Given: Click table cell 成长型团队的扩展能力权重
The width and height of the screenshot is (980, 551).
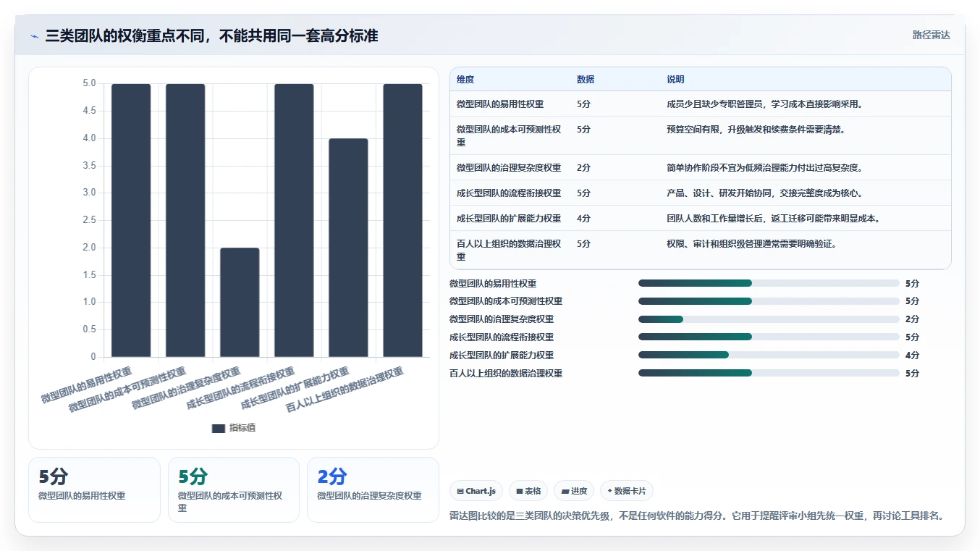Looking at the screenshot, I should 509,219.
